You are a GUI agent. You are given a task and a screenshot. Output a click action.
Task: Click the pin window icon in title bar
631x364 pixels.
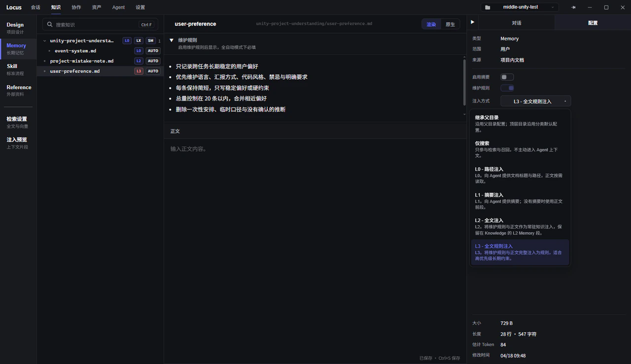coord(573,7)
